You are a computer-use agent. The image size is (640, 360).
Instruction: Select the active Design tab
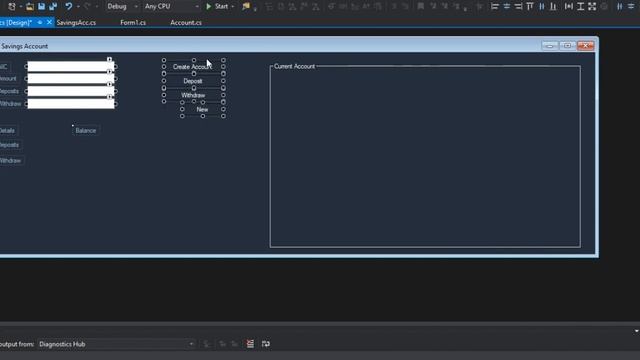(x=16, y=22)
